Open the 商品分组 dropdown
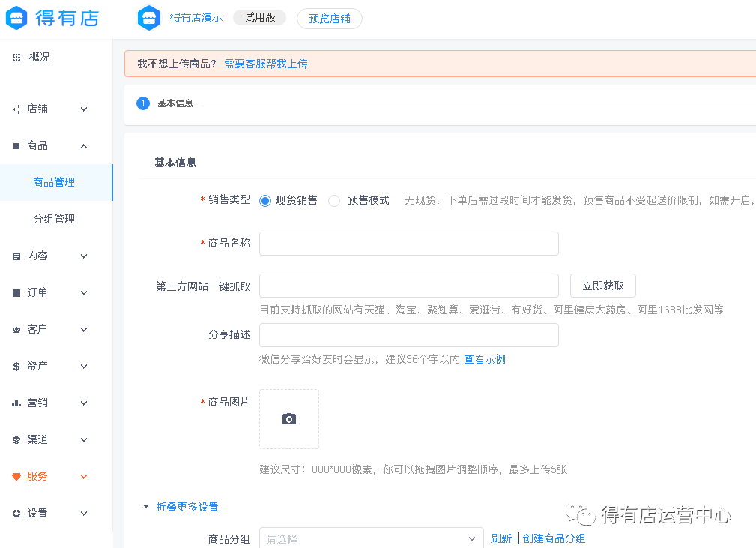 pos(371,538)
